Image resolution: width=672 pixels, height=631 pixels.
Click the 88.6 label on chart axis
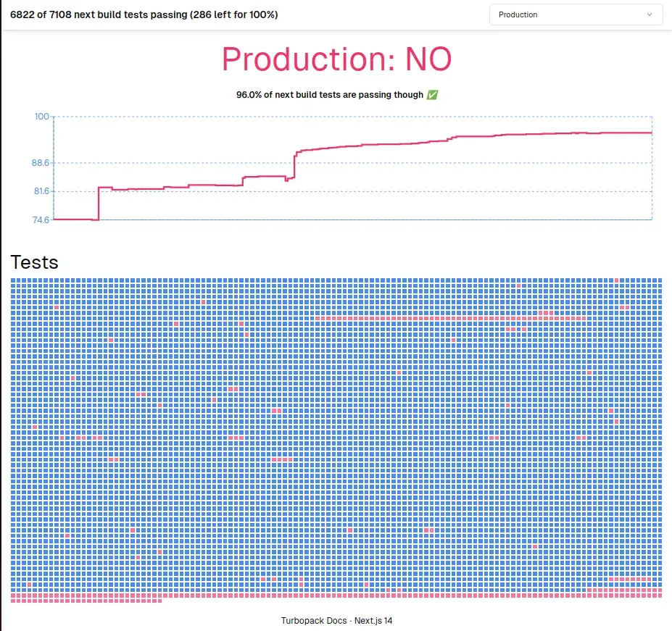pos(40,163)
